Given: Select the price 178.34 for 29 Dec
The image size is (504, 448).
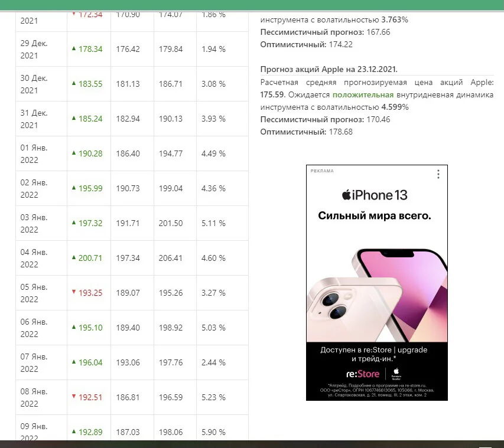Looking at the screenshot, I should tap(90, 49).
